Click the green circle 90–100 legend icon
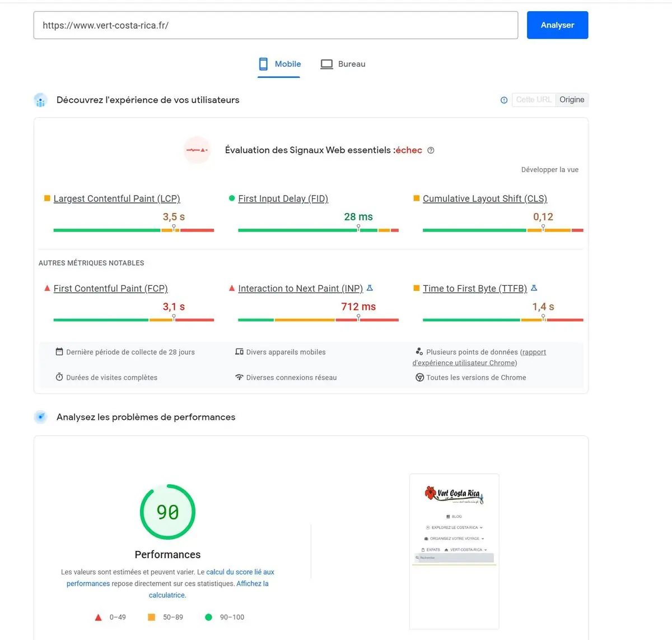This screenshot has width=672, height=640. 209,617
